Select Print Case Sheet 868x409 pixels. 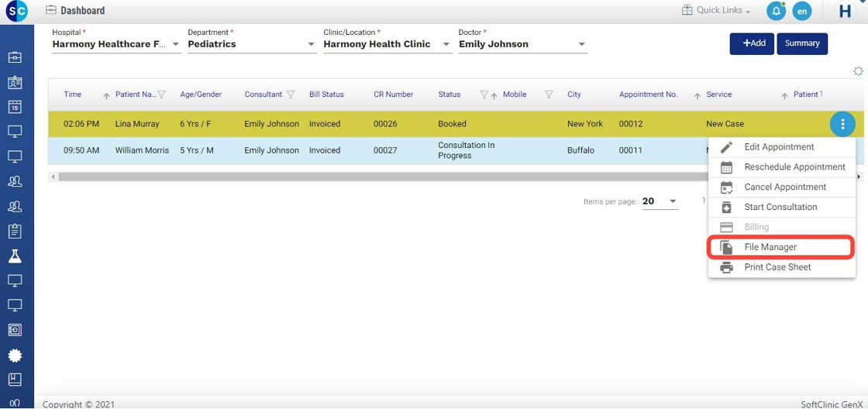point(782,267)
